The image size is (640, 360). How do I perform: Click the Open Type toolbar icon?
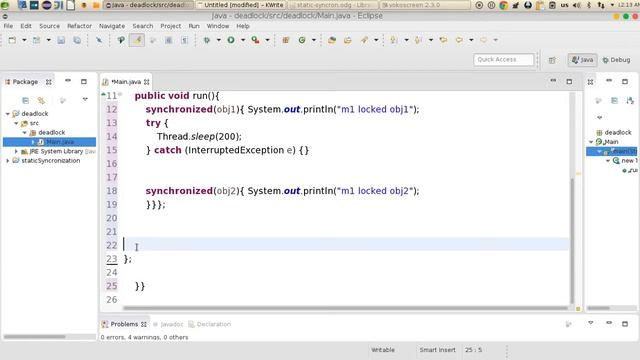[332, 40]
